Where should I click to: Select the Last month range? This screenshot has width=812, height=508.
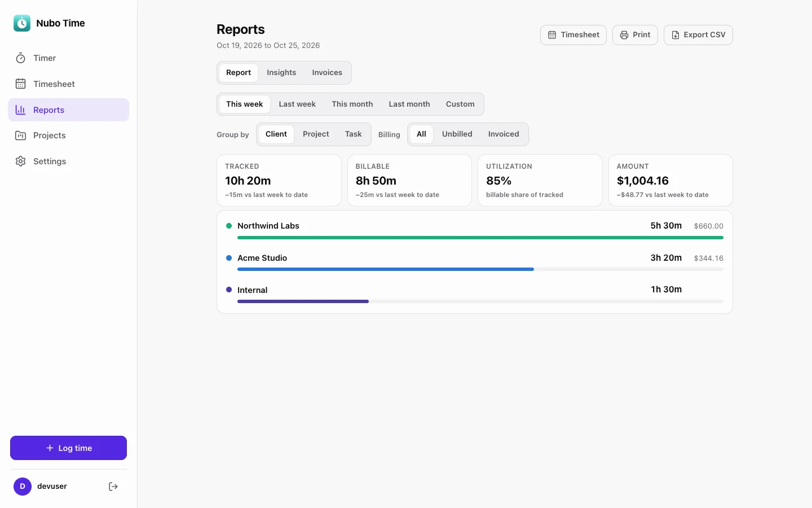tap(409, 104)
